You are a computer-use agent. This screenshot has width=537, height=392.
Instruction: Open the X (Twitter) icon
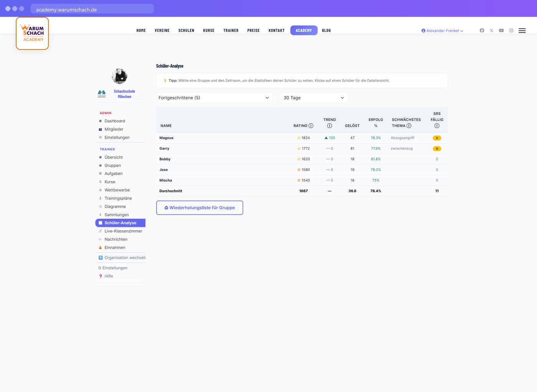pos(491,30)
